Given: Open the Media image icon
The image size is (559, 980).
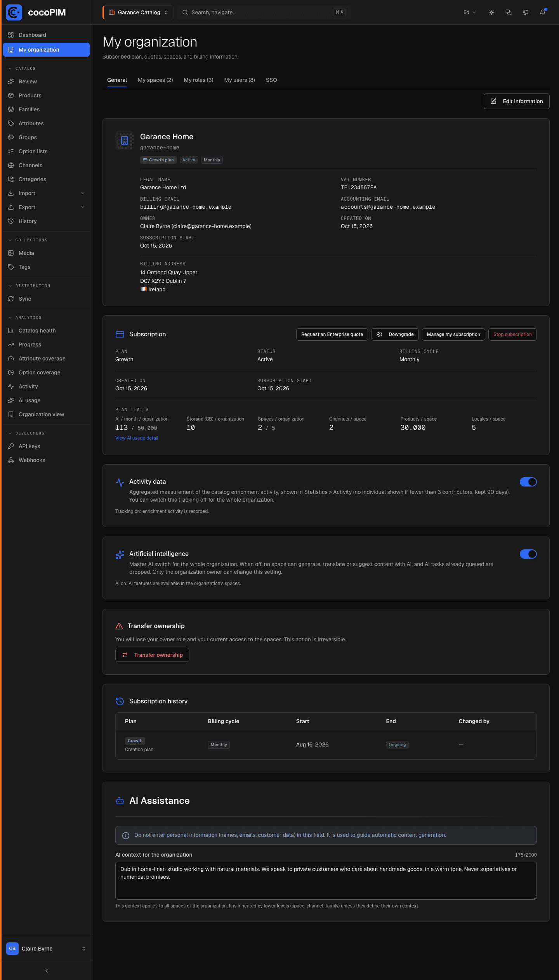Looking at the screenshot, I should (11, 253).
